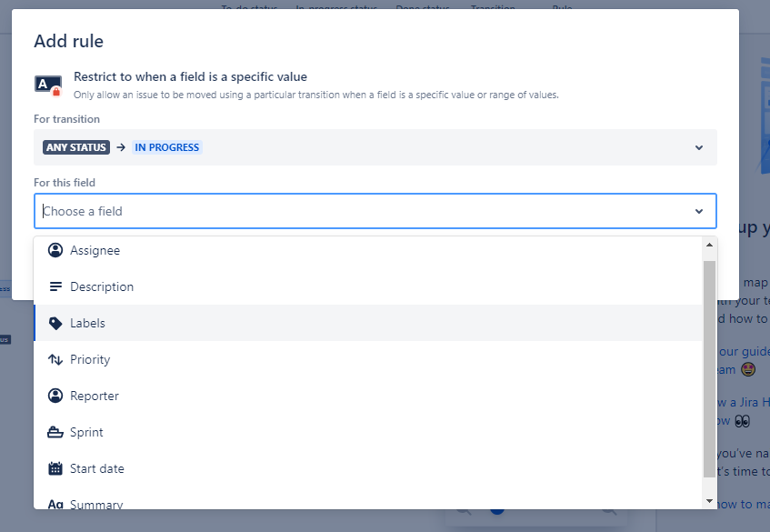This screenshot has width=770, height=532.
Task: Open the Transition tab
Action: 493,7
